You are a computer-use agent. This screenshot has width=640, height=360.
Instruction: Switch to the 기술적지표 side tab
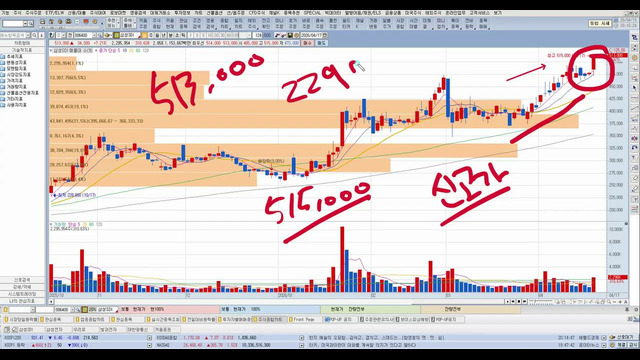[x=22, y=50]
